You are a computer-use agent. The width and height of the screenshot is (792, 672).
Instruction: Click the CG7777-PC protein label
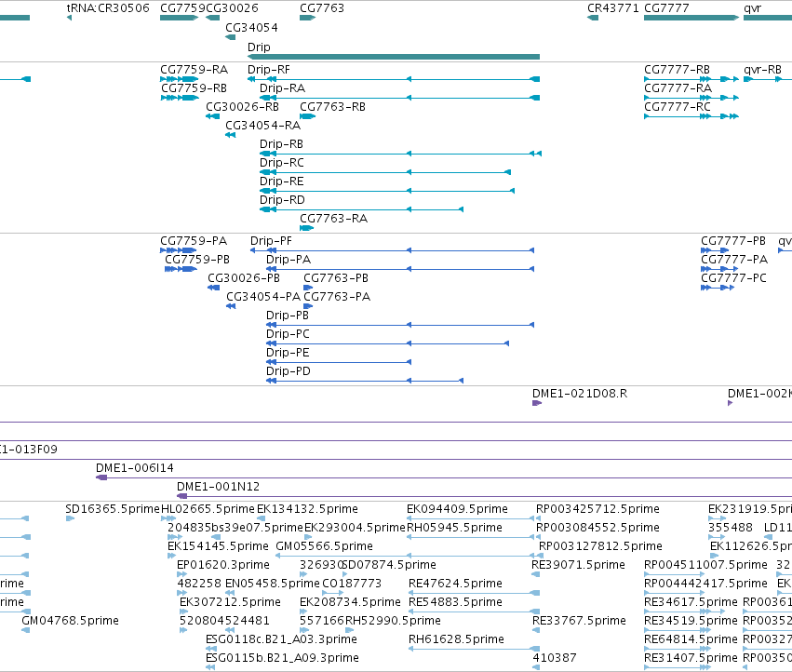point(734,278)
